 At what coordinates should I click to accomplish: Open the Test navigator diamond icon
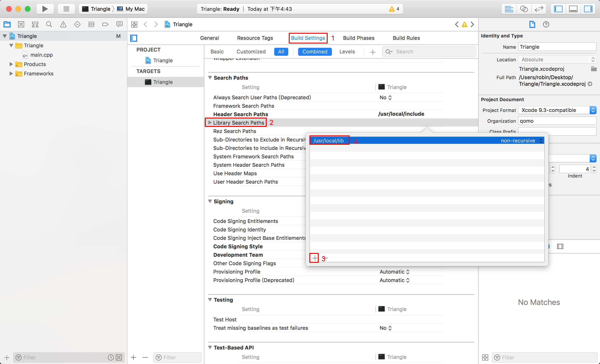(77, 24)
